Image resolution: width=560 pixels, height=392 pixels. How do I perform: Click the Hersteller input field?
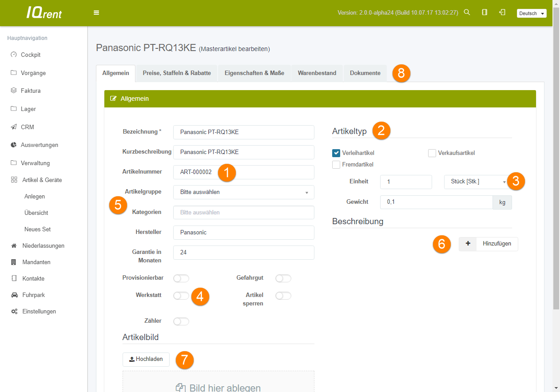click(244, 232)
